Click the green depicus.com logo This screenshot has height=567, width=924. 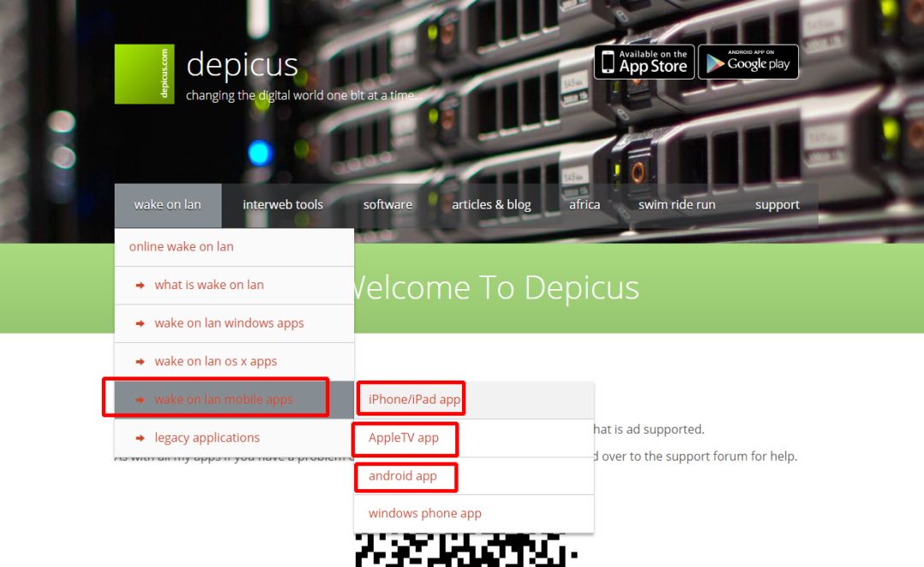(145, 74)
